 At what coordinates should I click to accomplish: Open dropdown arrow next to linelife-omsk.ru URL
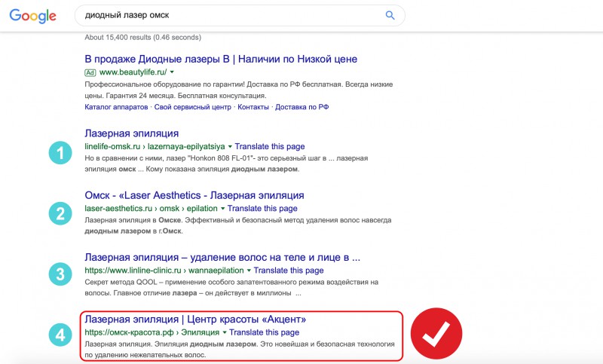pyautogui.click(x=231, y=145)
